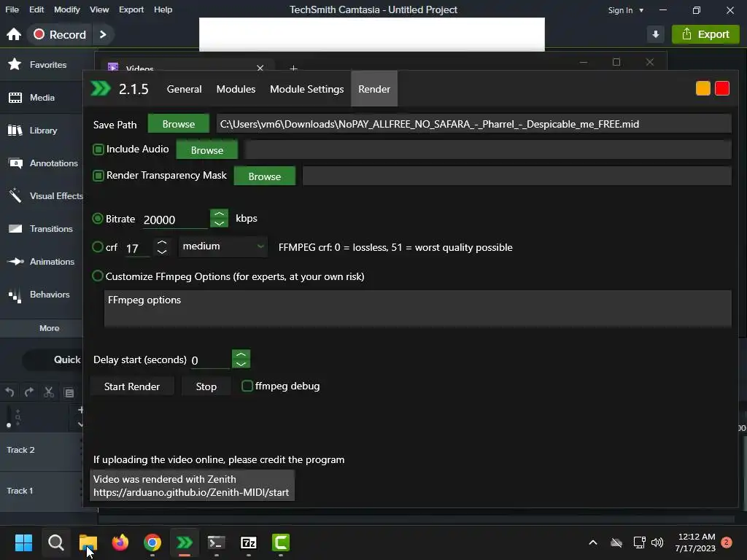Screen dimensions: 747x560
Task: Open the View menu
Action: [x=99, y=9]
